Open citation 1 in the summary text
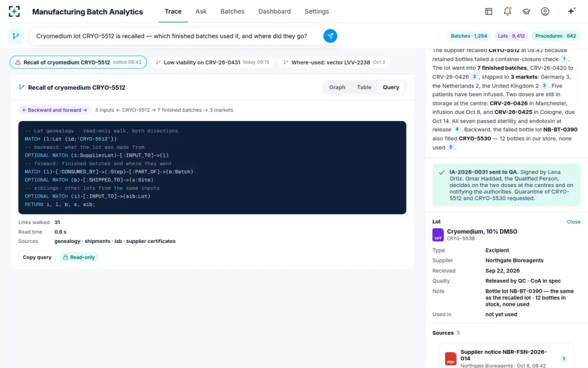The width and height of the screenshot is (588, 368). click(x=564, y=59)
